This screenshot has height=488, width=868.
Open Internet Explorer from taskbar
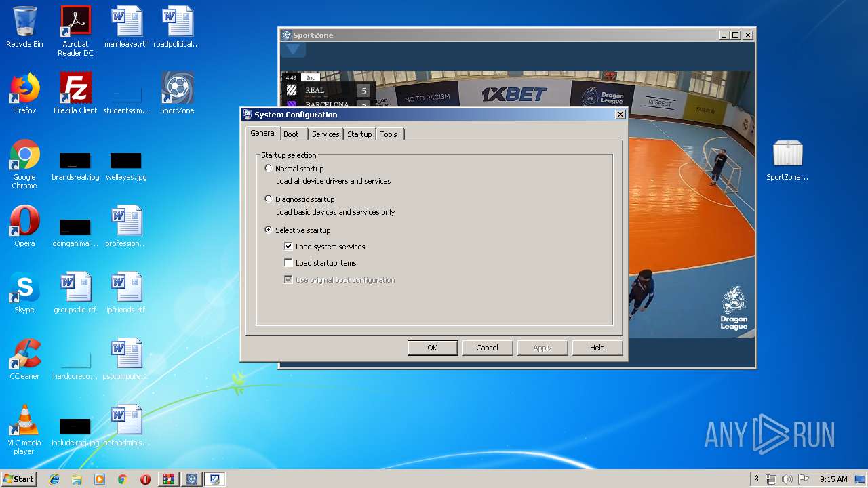(54, 479)
